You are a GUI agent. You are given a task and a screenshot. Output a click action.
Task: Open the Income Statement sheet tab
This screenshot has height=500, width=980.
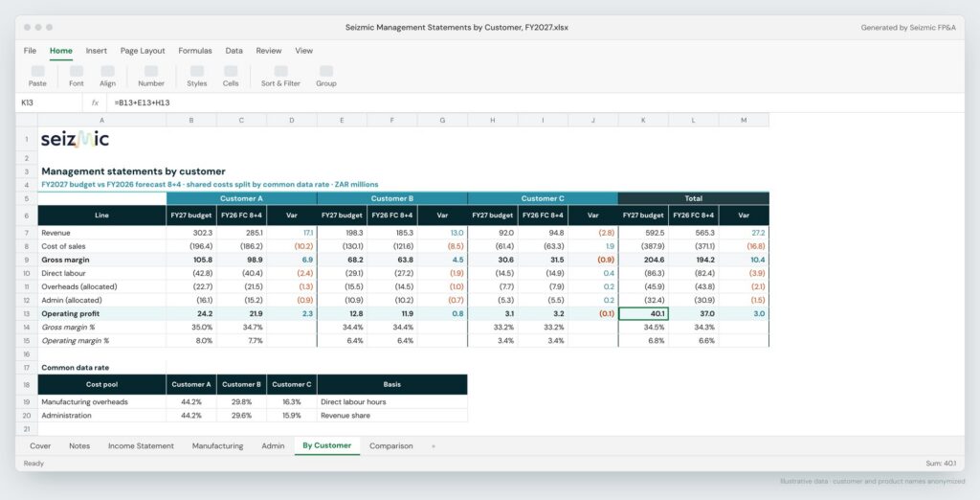[142, 446]
